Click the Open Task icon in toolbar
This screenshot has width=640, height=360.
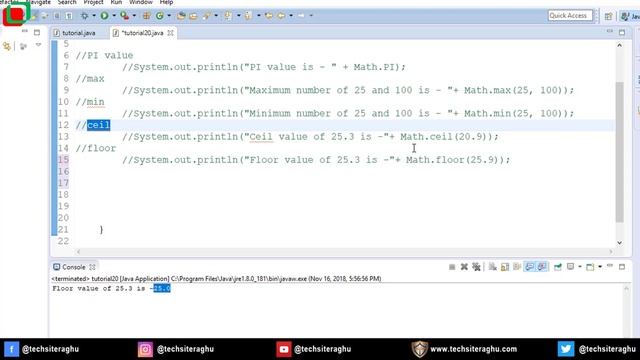click(193, 16)
